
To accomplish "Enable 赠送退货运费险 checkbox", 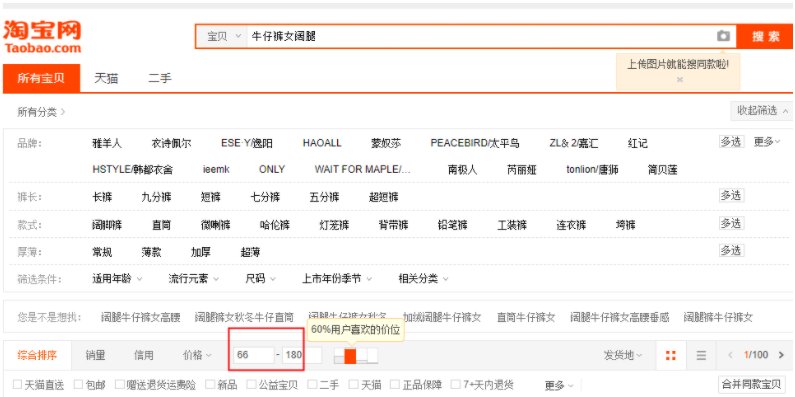I will click(119, 385).
